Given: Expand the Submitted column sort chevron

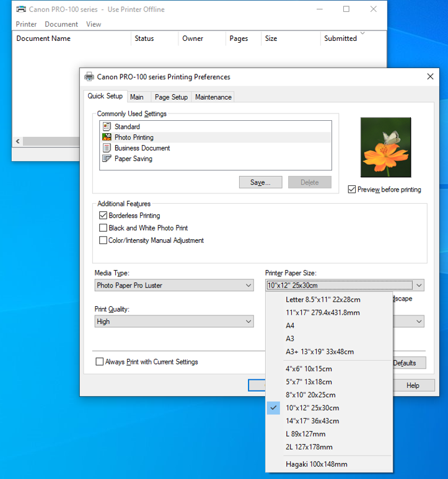Looking at the screenshot, I should [x=362, y=33].
